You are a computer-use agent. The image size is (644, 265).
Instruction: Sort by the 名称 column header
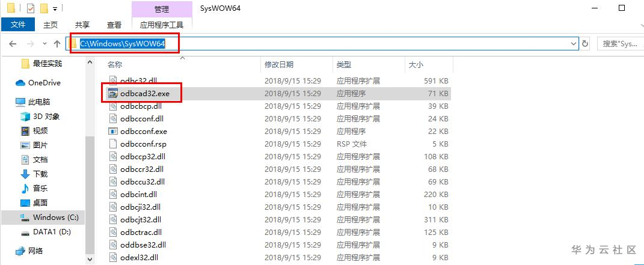pos(115,65)
